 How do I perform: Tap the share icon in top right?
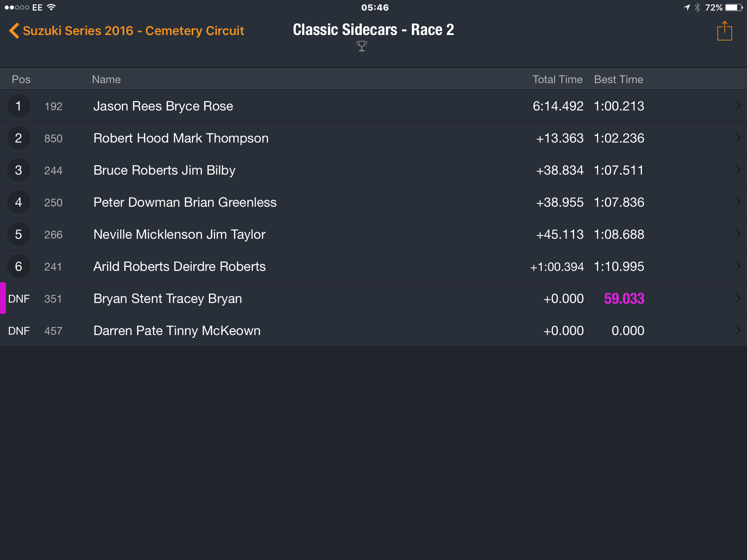[x=724, y=31]
